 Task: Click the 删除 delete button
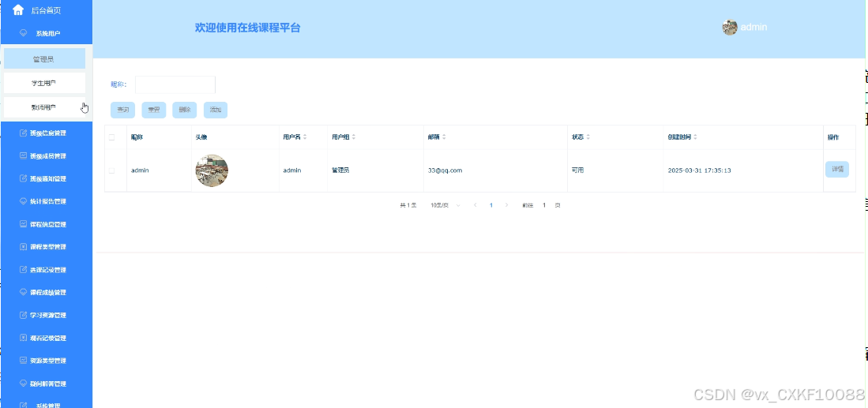click(x=184, y=110)
